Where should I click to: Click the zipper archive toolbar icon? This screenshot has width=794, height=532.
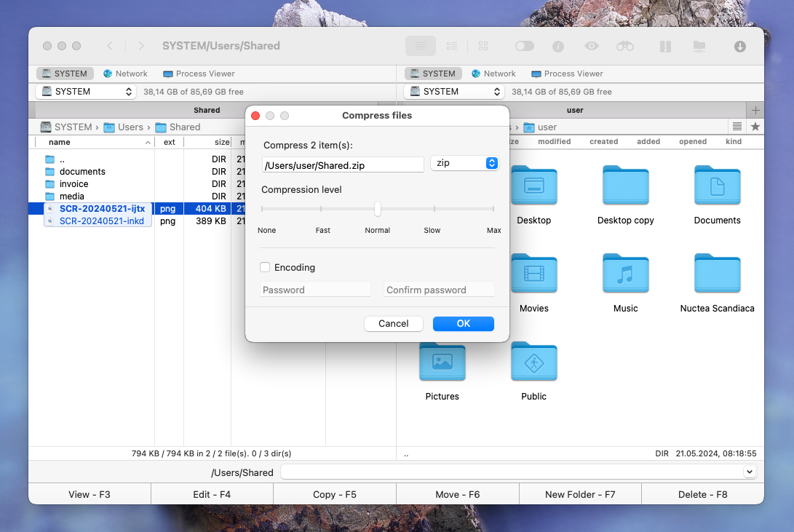point(664,46)
